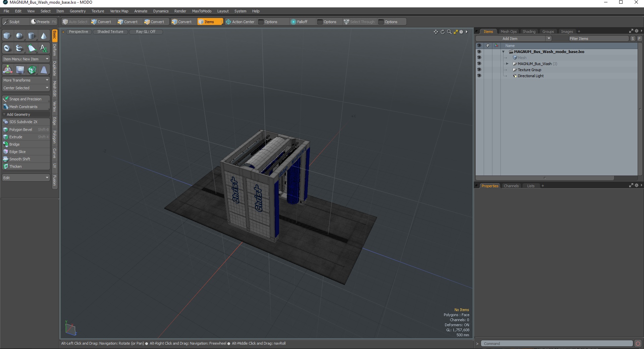The image size is (644, 349).
Task: Switch to the Mesh Ops tab
Action: 508,32
